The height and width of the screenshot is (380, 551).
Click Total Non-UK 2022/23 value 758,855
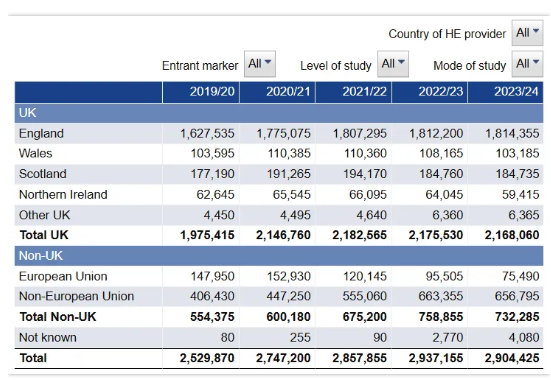(x=441, y=317)
